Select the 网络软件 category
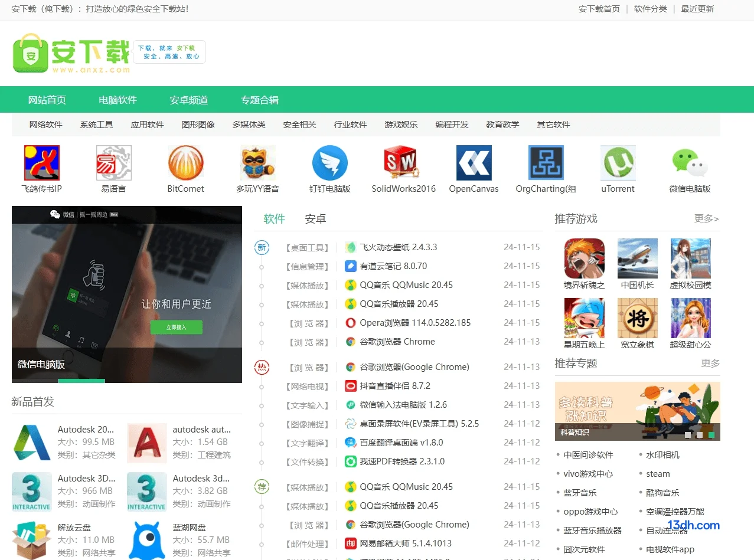This screenshot has width=754, height=560. [46, 125]
